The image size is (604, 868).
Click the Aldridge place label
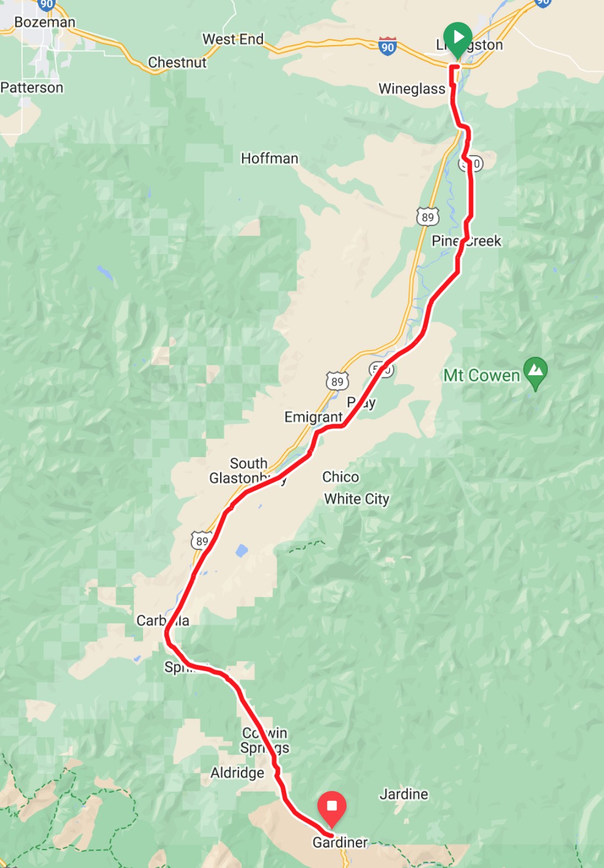point(237,773)
